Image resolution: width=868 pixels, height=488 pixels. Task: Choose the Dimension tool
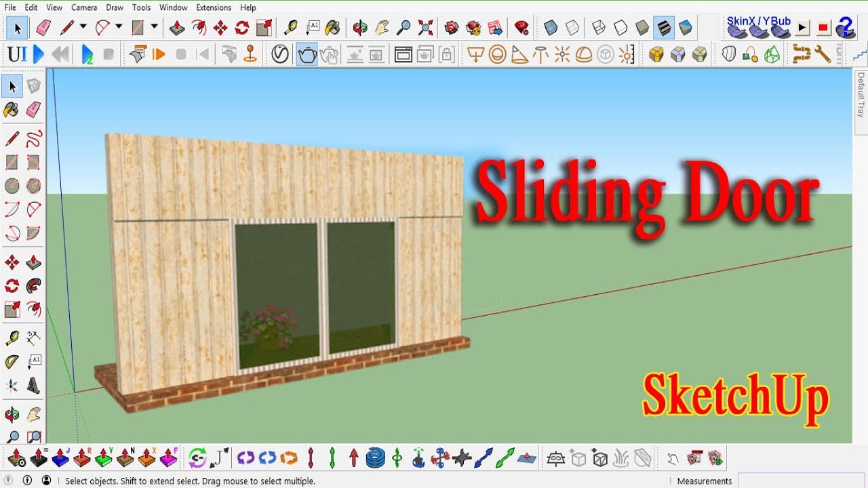point(33,336)
